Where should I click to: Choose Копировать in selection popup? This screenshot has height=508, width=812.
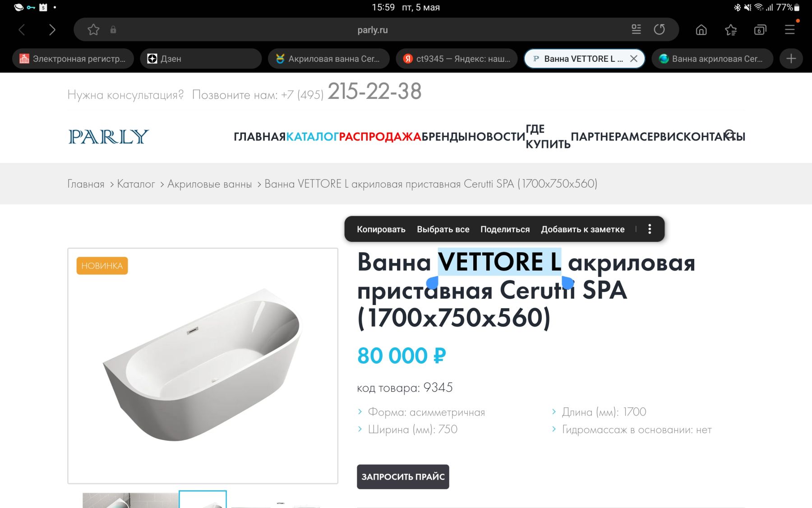pos(381,229)
